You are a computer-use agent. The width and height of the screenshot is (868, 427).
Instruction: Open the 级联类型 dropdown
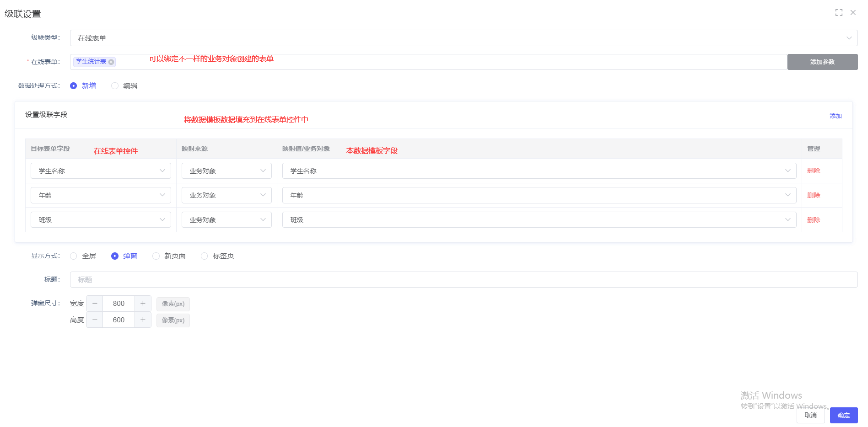(463, 38)
